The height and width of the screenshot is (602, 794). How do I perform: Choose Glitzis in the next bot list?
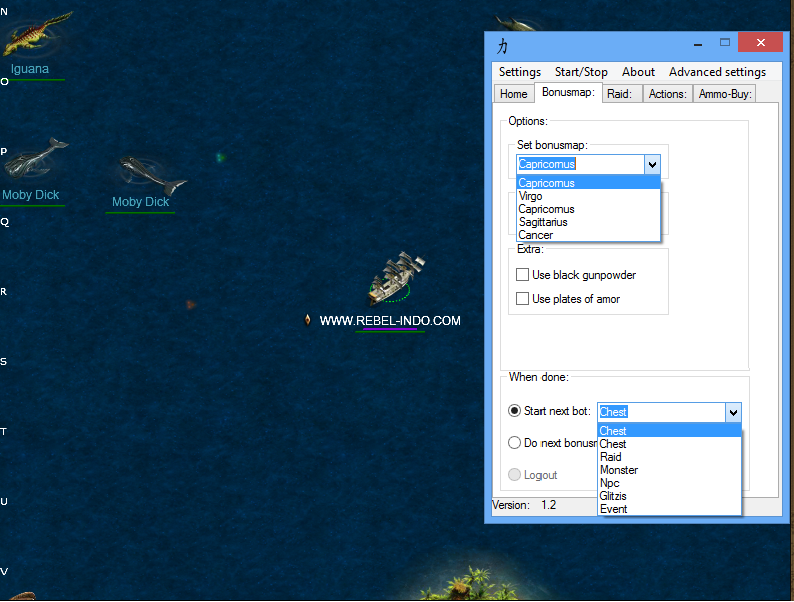[x=669, y=496]
